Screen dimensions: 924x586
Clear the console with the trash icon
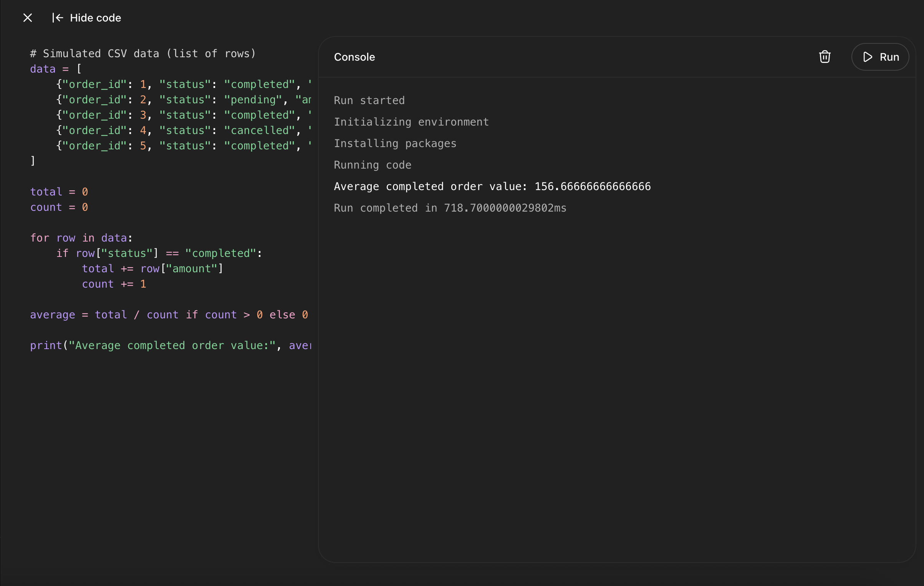[825, 57]
